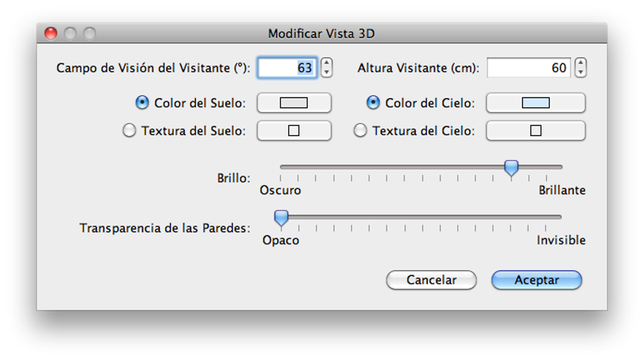
Task: Confirm with the Aceptar button
Action: (536, 280)
